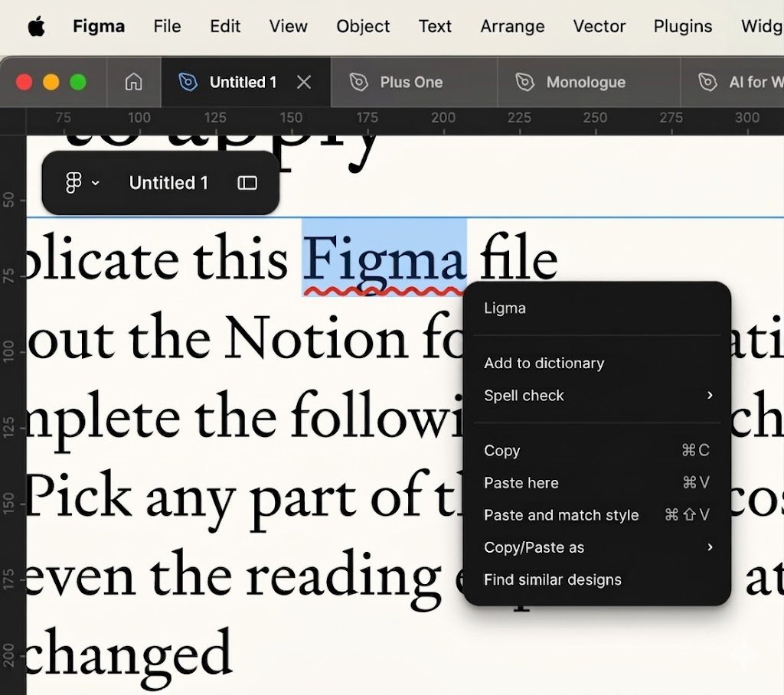
Task: Open the Figma application menu
Action: tap(99, 26)
